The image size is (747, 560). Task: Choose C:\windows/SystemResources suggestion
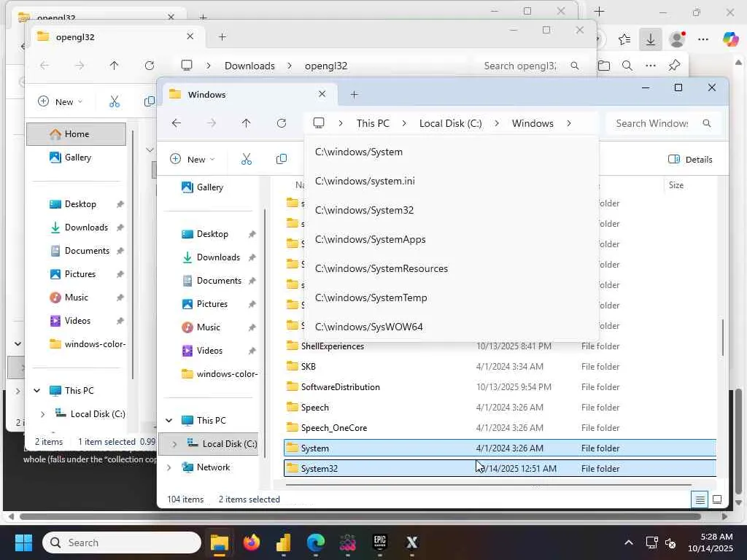pyautogui.click(x=451, y=268)
